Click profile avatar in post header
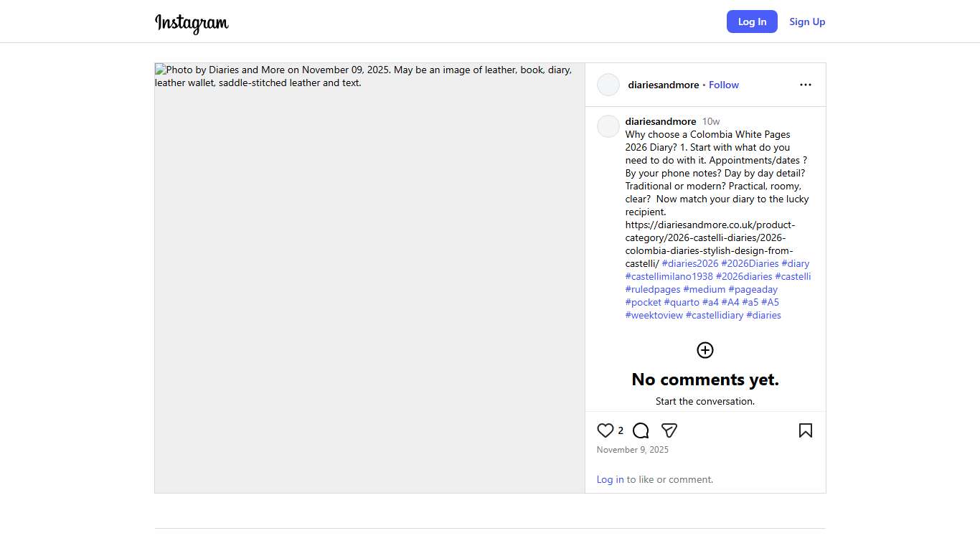This screenshot has height=551, width=980. coord(608,85)
